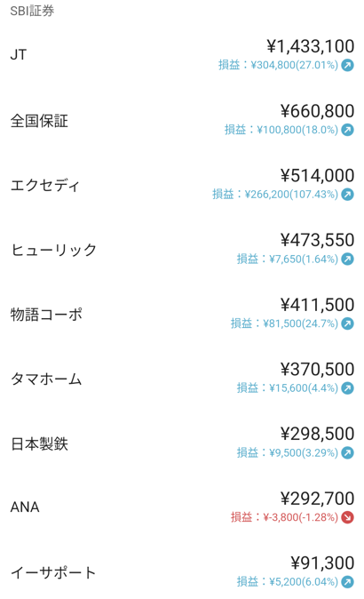Viewport: 364px width, 599px height.
Task: Select the SBI証券 account header
Action: click(33, 11)
